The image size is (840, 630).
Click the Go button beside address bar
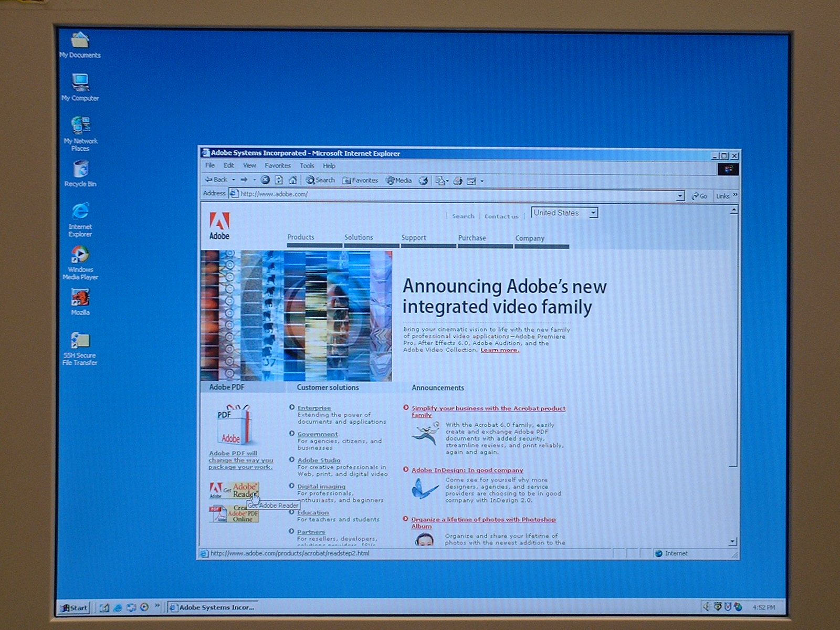(x=699, y=196)
